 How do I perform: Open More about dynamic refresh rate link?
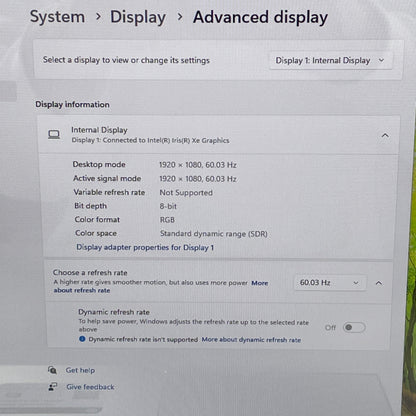(x=251, y=340)
